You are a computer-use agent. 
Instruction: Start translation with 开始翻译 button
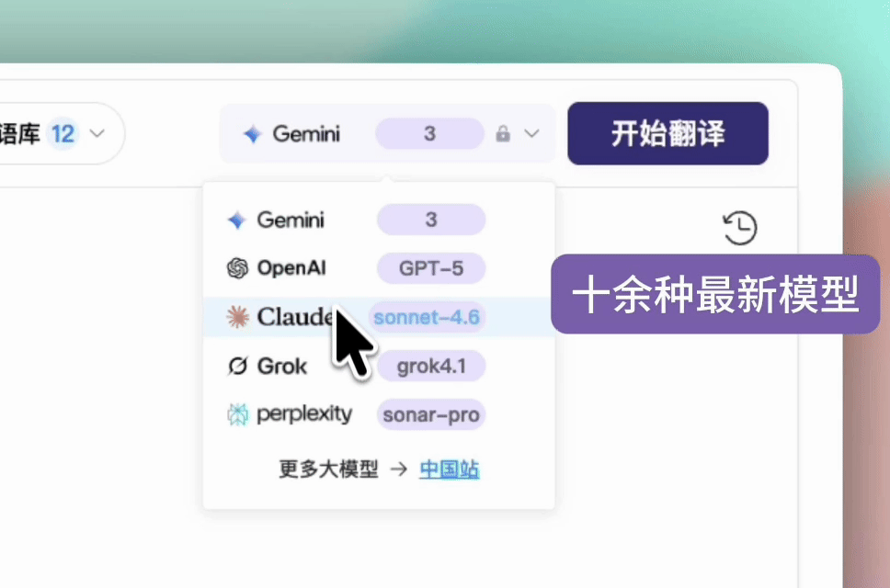tap(667, 134)
